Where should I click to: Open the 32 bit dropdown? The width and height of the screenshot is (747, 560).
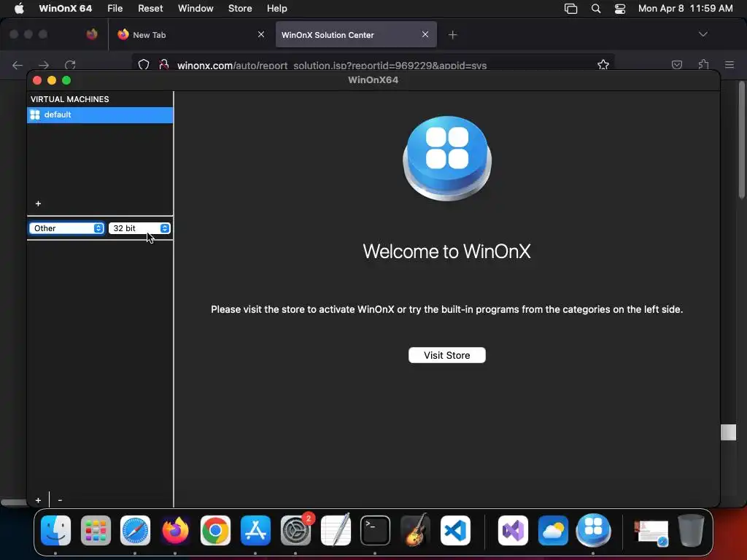[x=139, y=228]
